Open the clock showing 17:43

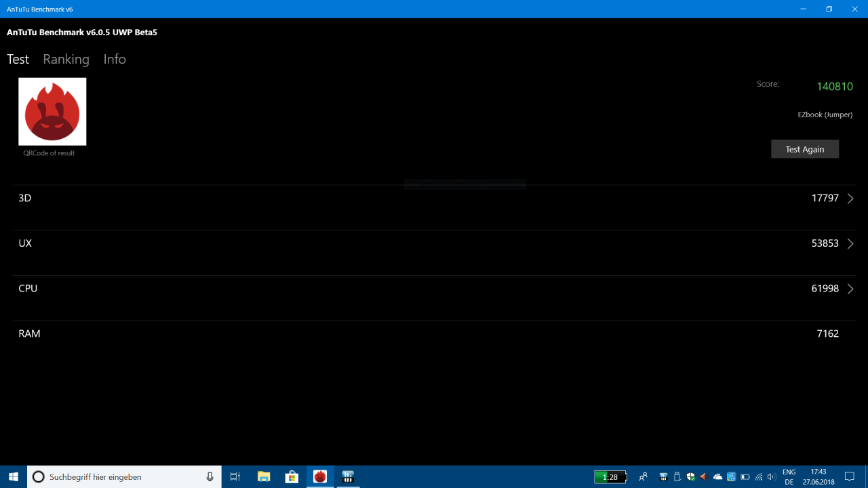pyautogui.click(x=818, y=476)
